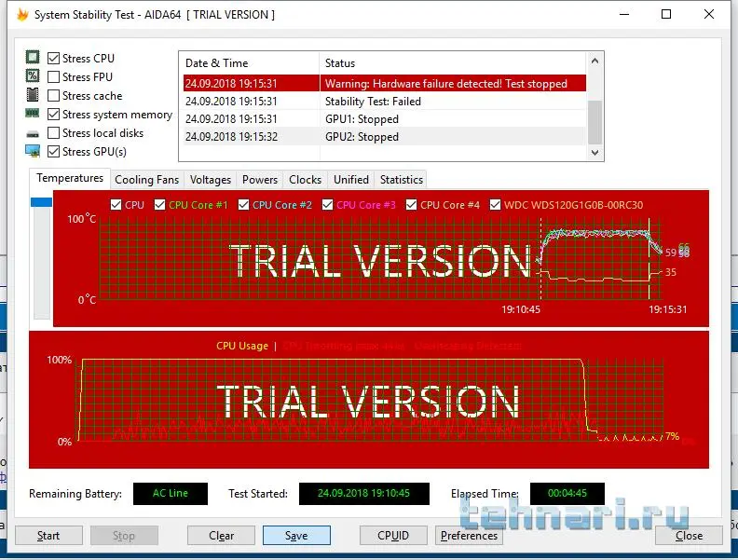The image size is (738, 560).
Task: Open the Powers tab
Action: pyautogui.click(x=260, y=180)
